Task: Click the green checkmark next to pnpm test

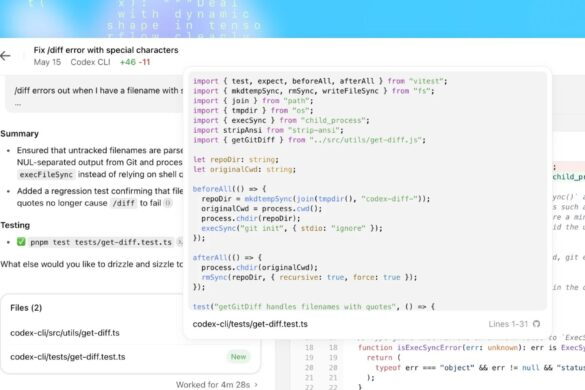Action: [21, 242]
